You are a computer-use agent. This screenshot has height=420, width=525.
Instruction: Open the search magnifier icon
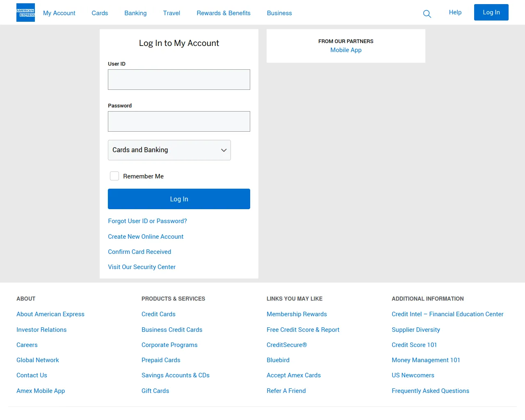427,14
